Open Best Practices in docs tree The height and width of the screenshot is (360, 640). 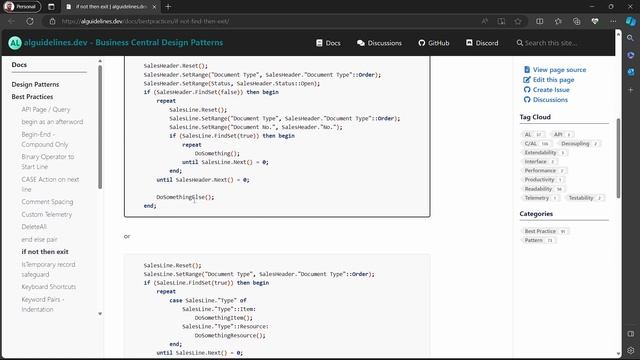click(32, 97)
